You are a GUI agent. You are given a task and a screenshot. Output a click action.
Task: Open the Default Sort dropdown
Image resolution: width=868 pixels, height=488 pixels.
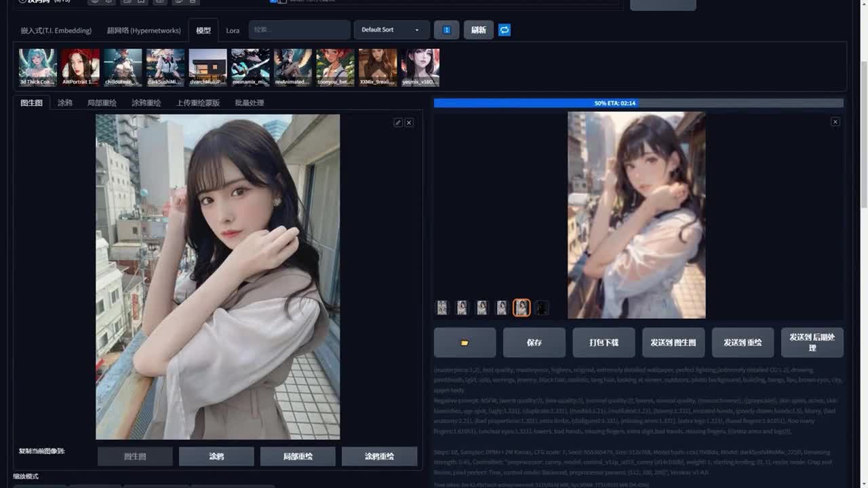pos(391,30)
